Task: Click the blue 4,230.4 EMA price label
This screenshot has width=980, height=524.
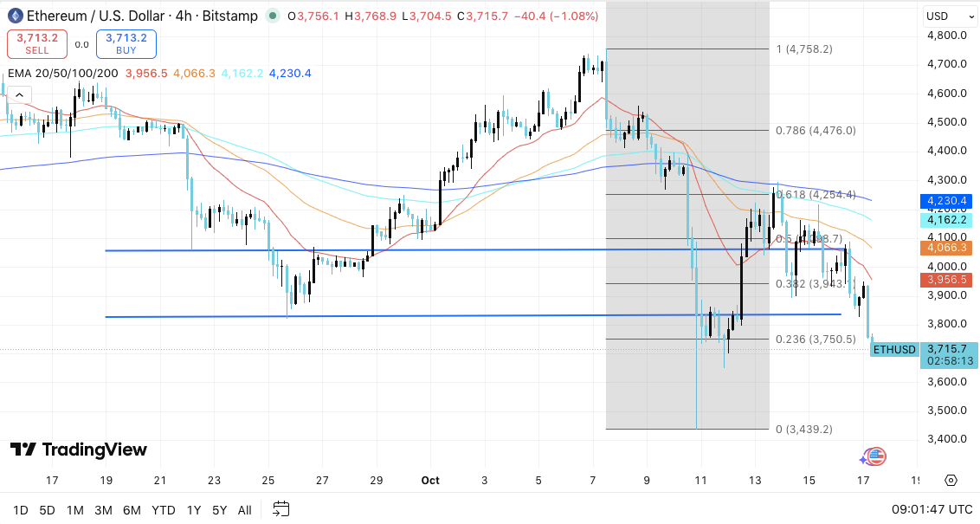Action: tap(948, 201)
